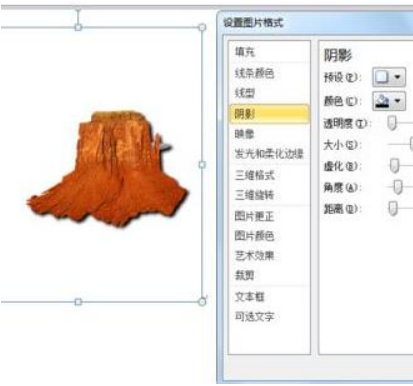Viewport: 413px width, 386px height.
Task: Click the 预设(P) label
Action: (343, 77)
